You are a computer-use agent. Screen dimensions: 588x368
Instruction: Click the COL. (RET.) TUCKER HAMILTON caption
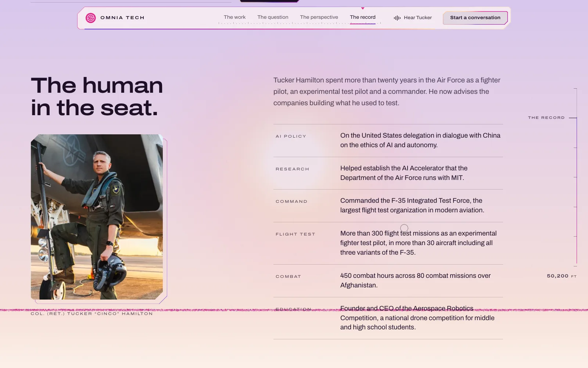point(92,314)
